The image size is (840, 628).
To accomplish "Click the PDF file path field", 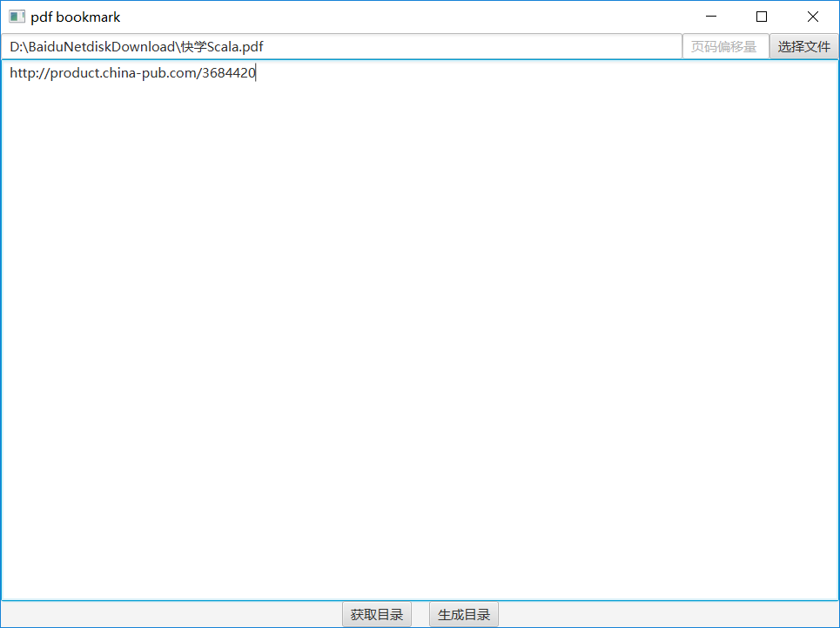I will tap(341, 47).
